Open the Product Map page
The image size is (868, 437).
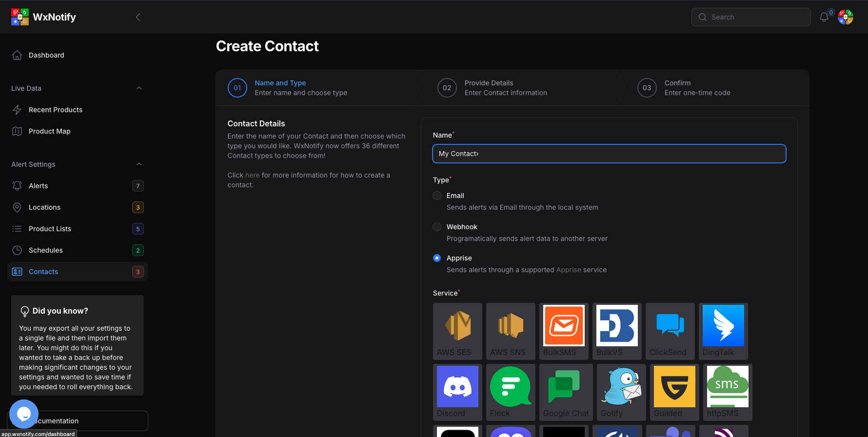(x=49, y=131)
